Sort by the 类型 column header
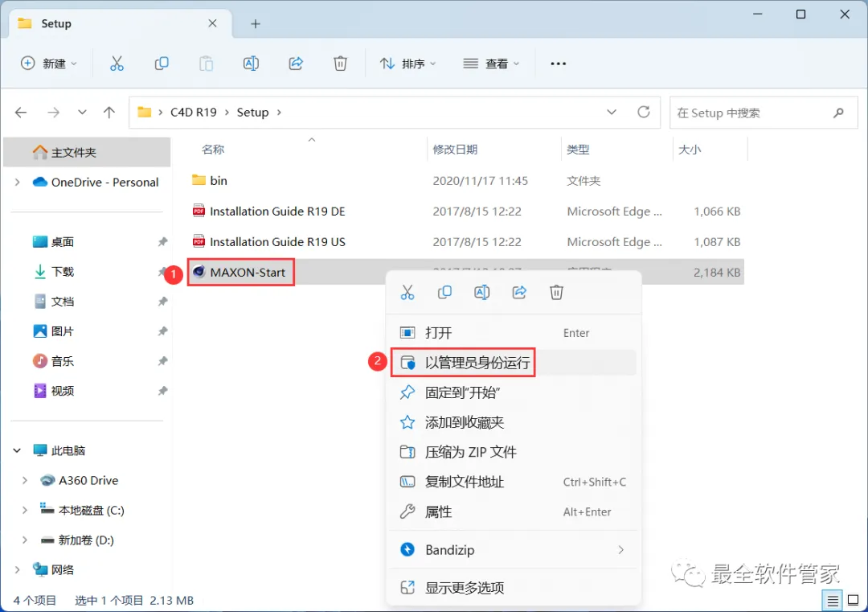 [578, 150]
